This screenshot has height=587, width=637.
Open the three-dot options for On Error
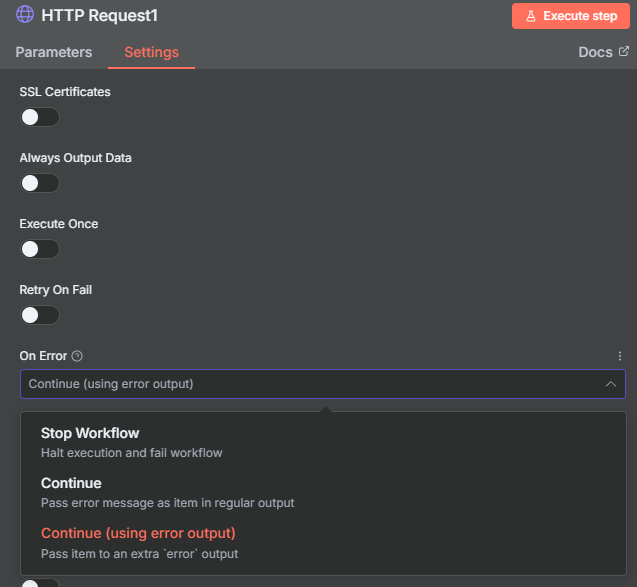(x=619, y=356)
